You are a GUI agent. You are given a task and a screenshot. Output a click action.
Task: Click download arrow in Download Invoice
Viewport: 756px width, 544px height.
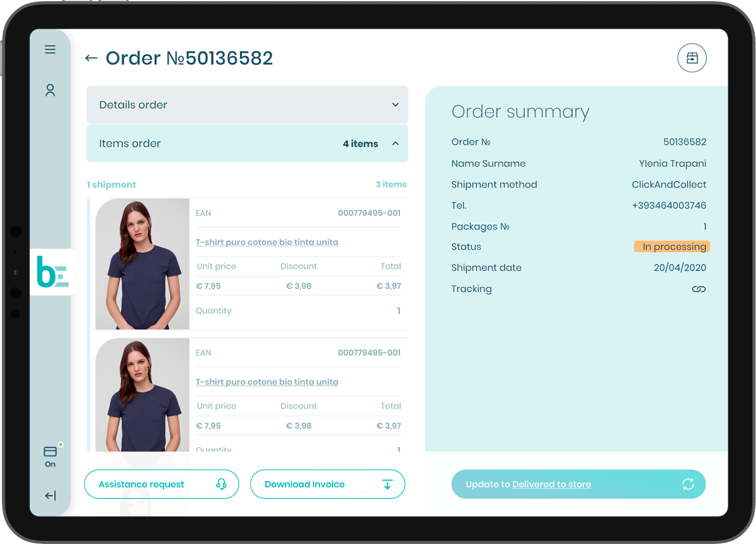[x=387, y=484]
